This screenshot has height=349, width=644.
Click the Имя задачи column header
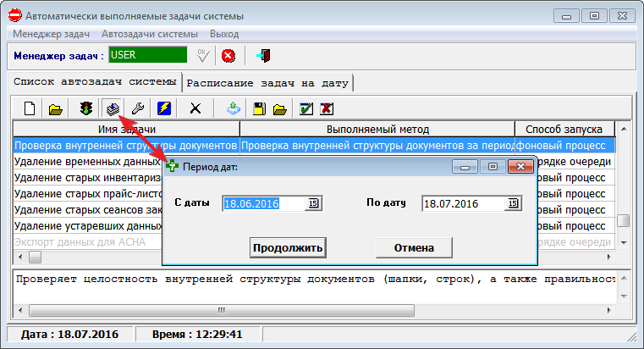point(126,129)
